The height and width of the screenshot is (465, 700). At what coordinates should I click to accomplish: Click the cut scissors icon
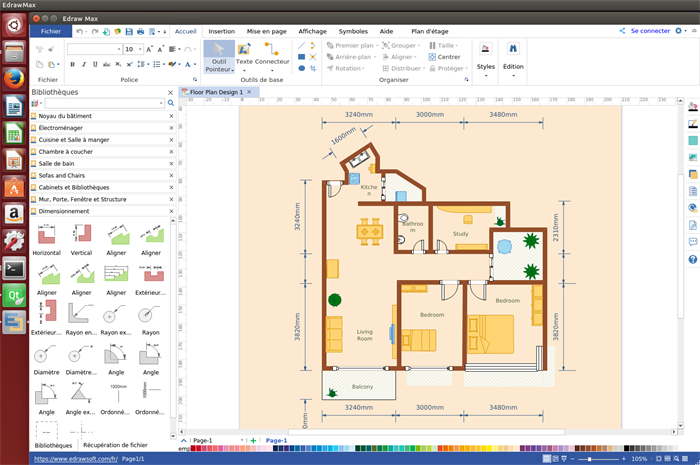tap(39, 49)
